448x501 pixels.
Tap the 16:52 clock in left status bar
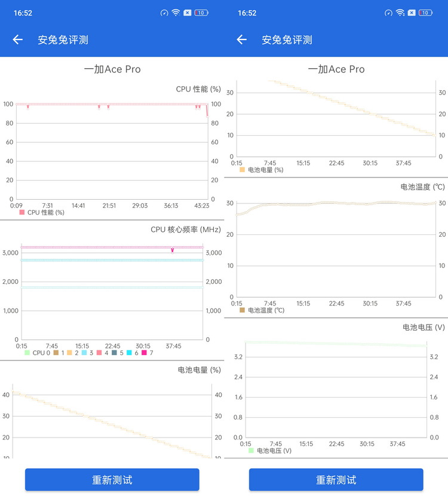(23, 13)
